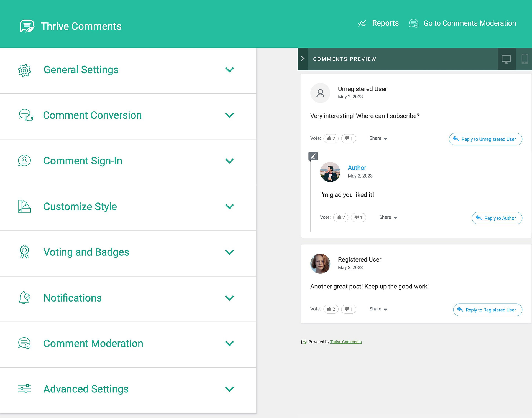Toggle desktop preview display mode
Screen dimensions: 532x418
[x=506, y=59]
